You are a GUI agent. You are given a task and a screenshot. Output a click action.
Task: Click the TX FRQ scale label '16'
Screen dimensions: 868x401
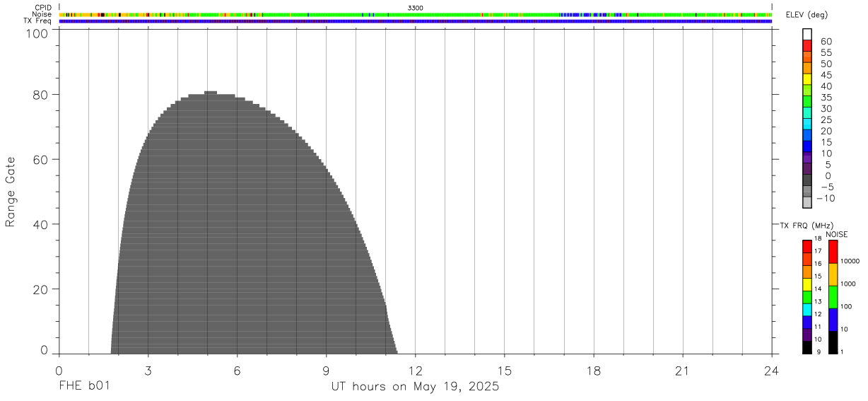point(818,263)
